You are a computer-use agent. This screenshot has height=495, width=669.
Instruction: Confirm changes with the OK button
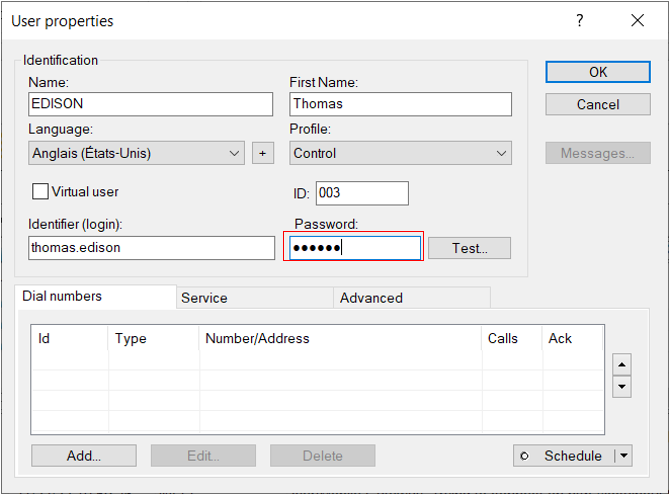(598, 72)
